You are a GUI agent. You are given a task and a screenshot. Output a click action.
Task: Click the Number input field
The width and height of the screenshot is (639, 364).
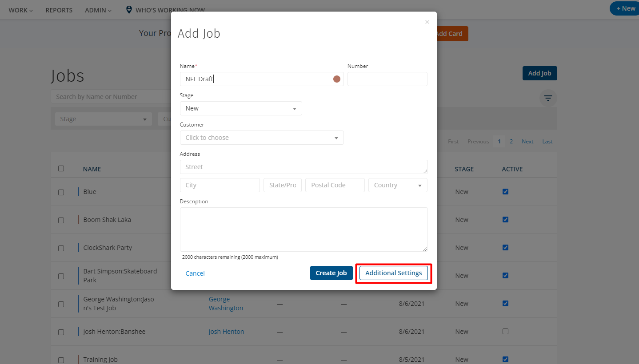pos(387,79)
